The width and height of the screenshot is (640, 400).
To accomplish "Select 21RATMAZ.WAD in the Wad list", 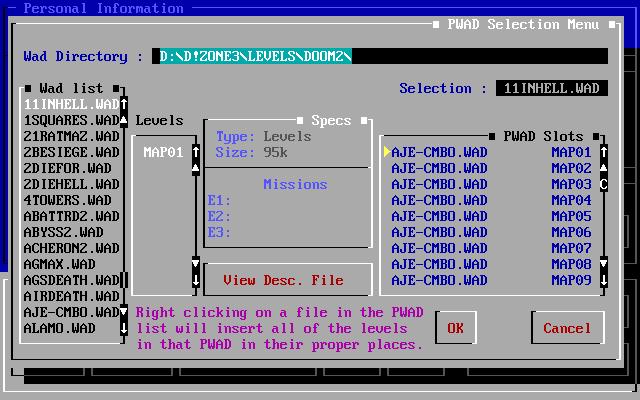I will pos(71,136).
